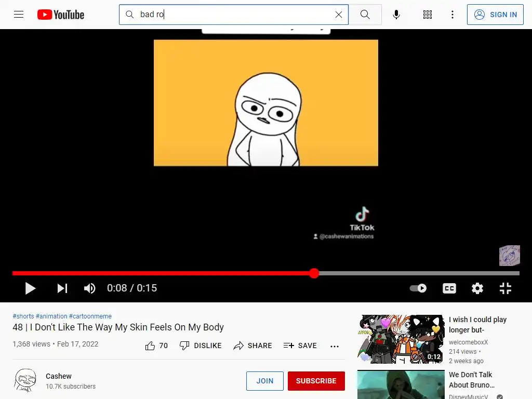This screenshot has width=532, height=399.
Task: Mute the video volume
Action: (90, 288)
